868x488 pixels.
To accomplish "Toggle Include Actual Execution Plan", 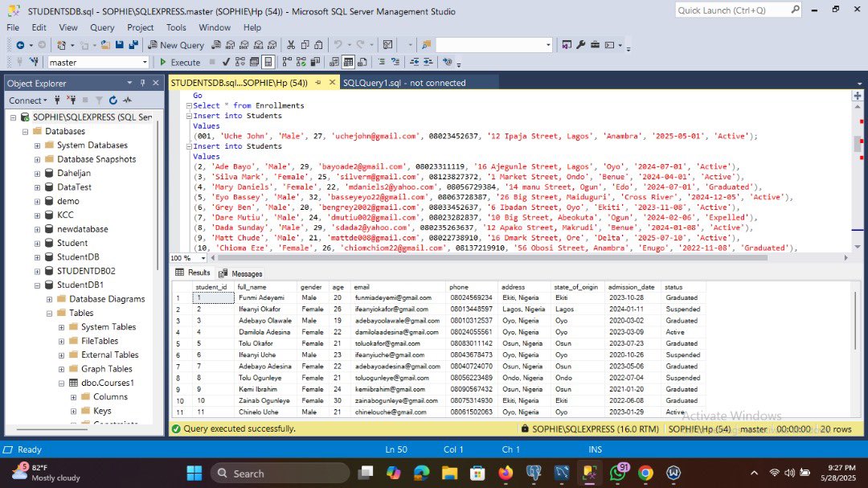I will click(x=287, y=62).
